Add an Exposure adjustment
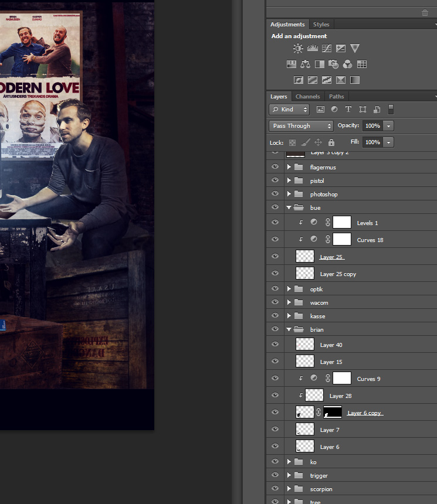The width and height of the screenshot is (437, 504). tap(341, 48)
